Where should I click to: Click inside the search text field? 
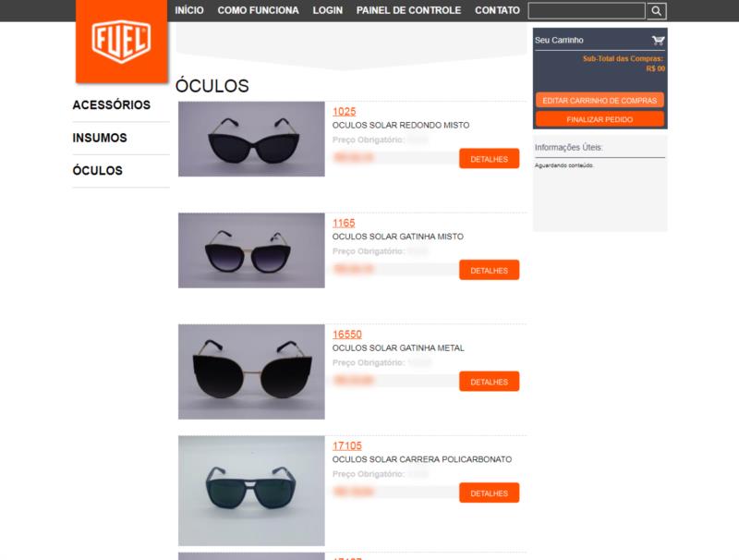coord(587,11)
